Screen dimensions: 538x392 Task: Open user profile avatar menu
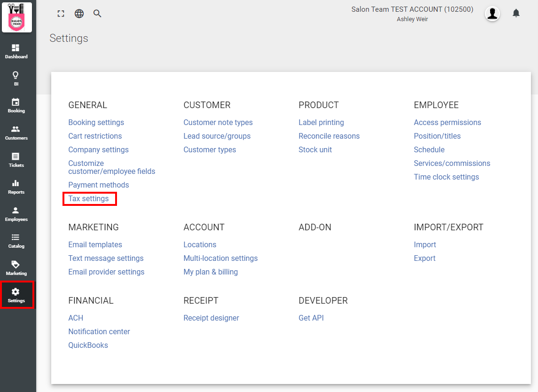pos(492,14)
